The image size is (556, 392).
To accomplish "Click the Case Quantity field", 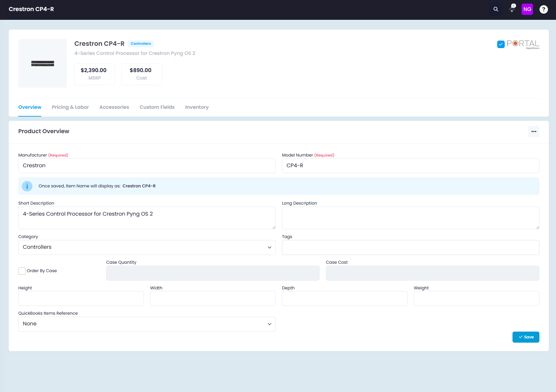I will click(x=213, y=273).
